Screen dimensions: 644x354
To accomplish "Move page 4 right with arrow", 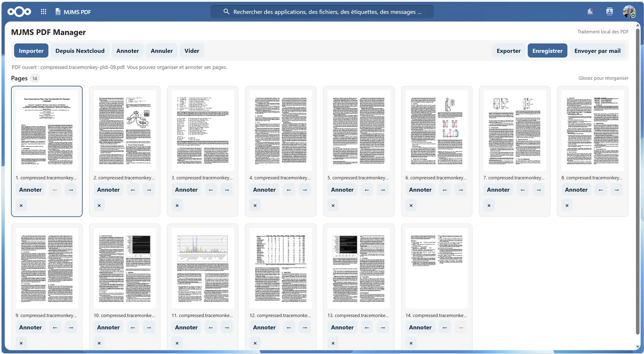I will pos(305,190).
